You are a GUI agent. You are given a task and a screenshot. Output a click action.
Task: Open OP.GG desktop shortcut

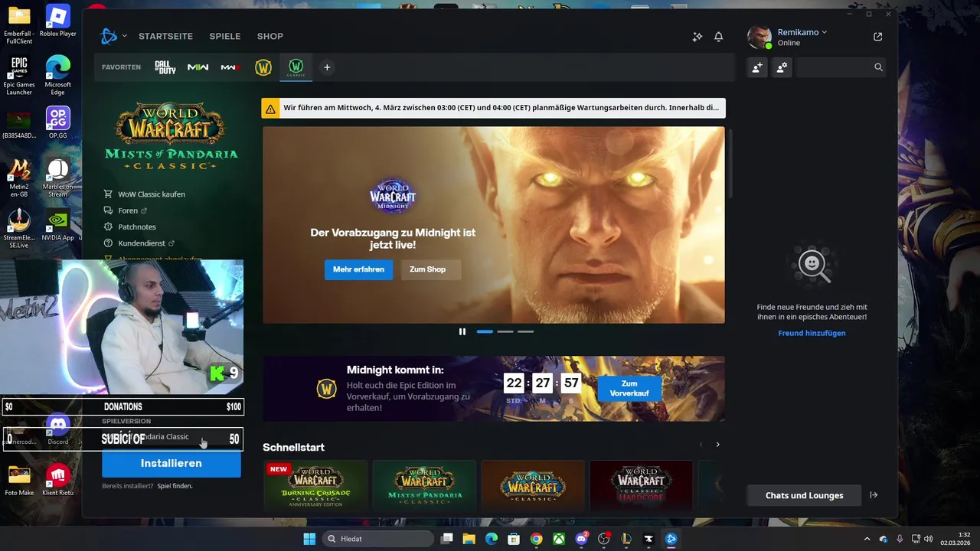coord(58,122)
